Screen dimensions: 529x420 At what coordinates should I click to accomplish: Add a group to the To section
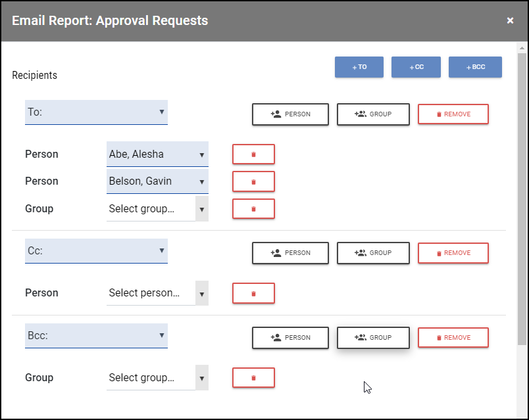pos(373,114)
